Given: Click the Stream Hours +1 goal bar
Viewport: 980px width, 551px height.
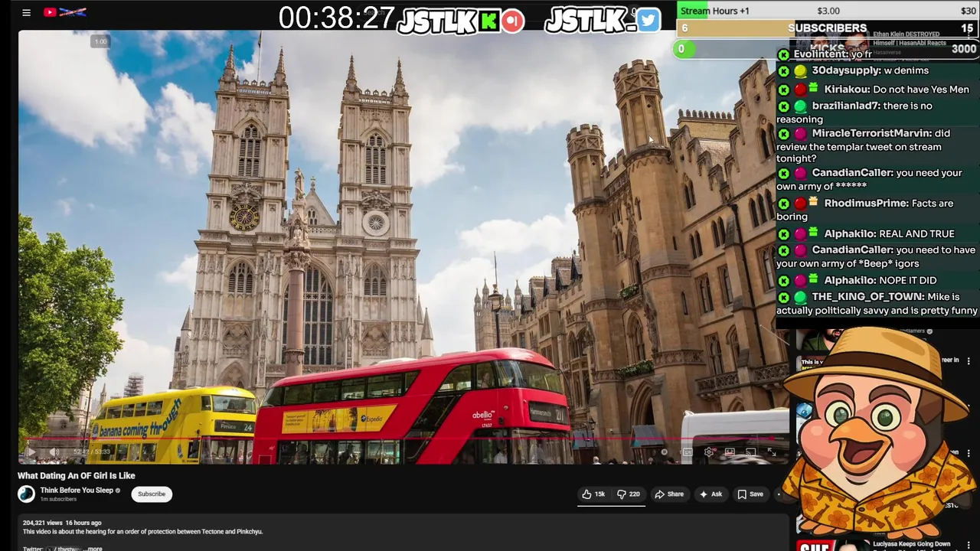Looking at the screenshot, I should coord(828,11).
